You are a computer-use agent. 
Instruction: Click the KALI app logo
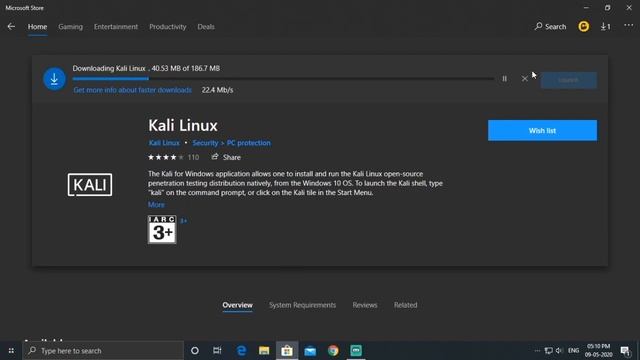pos(90,184)
